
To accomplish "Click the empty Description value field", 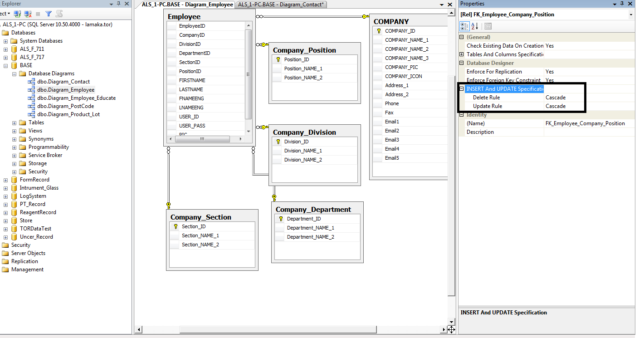I will pyautogui.click(x=589, y=132).
